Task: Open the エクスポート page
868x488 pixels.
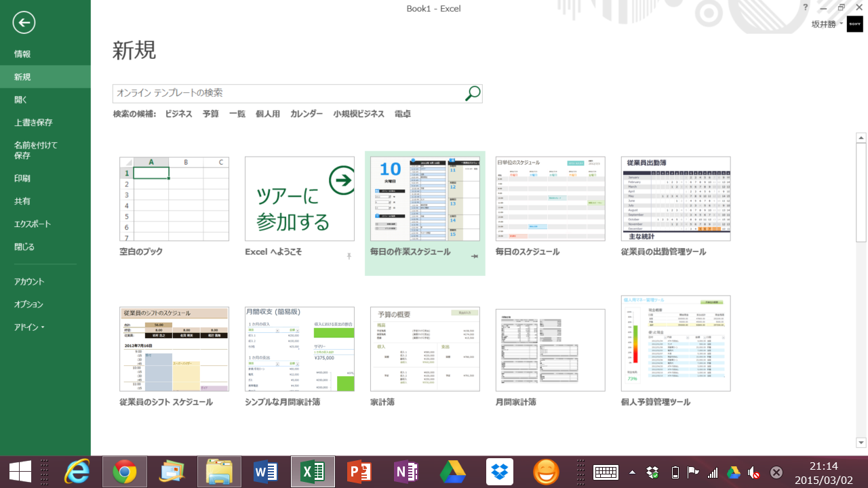Action: (45, 224)
